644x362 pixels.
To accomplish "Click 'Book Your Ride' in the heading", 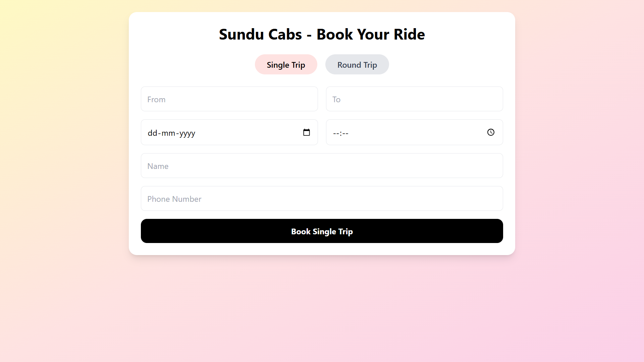I will tap(370, 35).
